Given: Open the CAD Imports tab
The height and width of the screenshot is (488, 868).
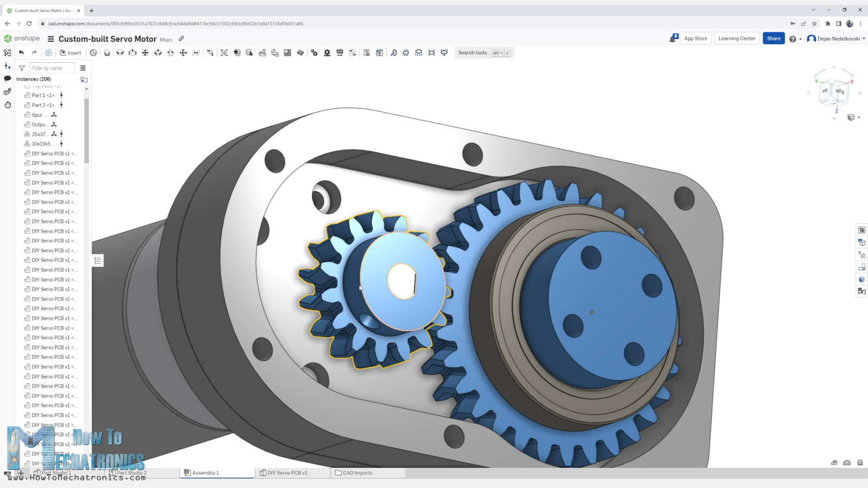Looking at the screenshot, I should [x=357, y=473].
